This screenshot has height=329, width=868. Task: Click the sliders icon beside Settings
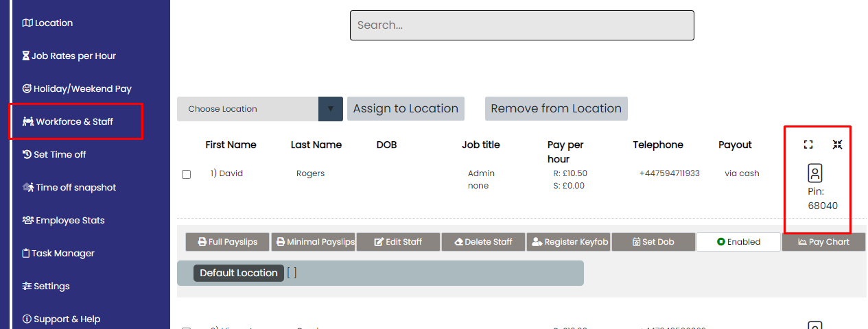pyautogui.click(x=27, y=286)
